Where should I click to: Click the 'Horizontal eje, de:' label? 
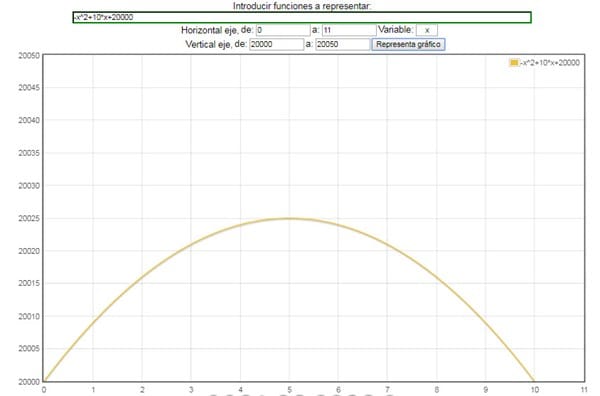[x=217, y=30]
